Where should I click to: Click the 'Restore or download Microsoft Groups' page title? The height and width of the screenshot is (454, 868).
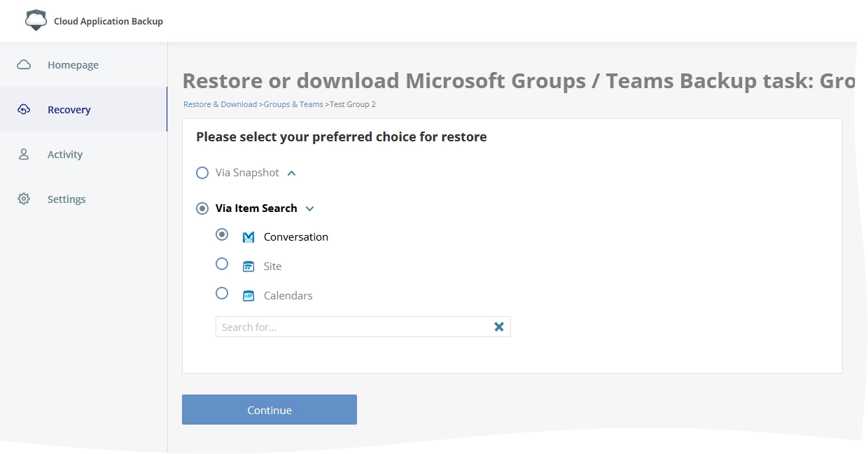tap(519, 81)
